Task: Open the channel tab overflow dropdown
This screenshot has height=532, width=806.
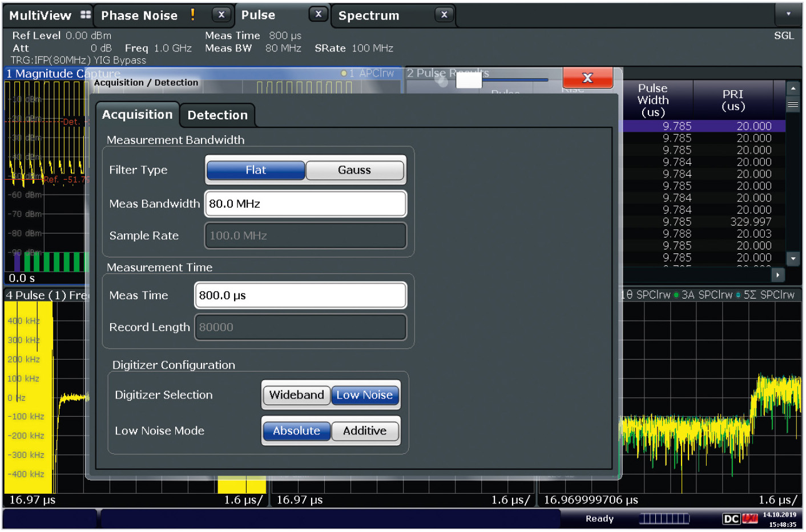Action: [x=788, y=14]
